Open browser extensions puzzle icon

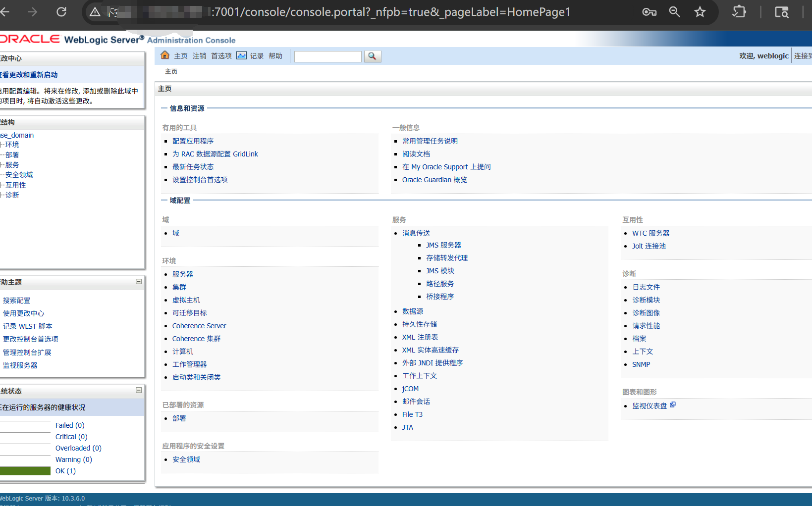[x=739, y=12]
